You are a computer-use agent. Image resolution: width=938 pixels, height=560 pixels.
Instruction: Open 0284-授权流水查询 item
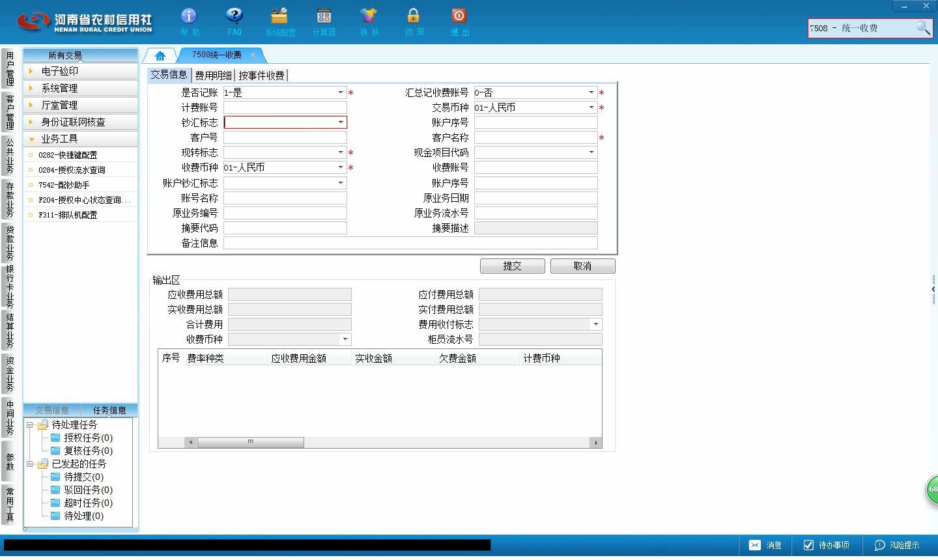pyautogui.click(x=72, y=170)
